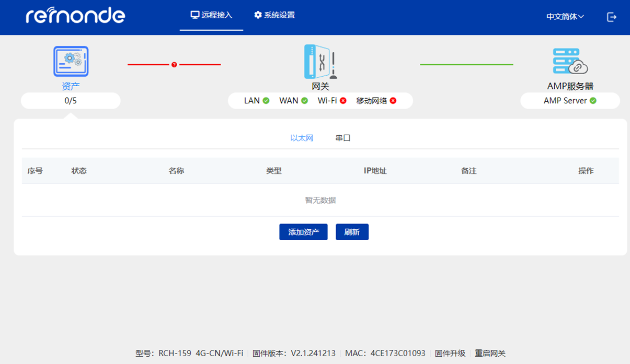Open the 系统设置 menu
This screenshot has height=364, width=630.
pyautogui.click(x=279, y=15)
